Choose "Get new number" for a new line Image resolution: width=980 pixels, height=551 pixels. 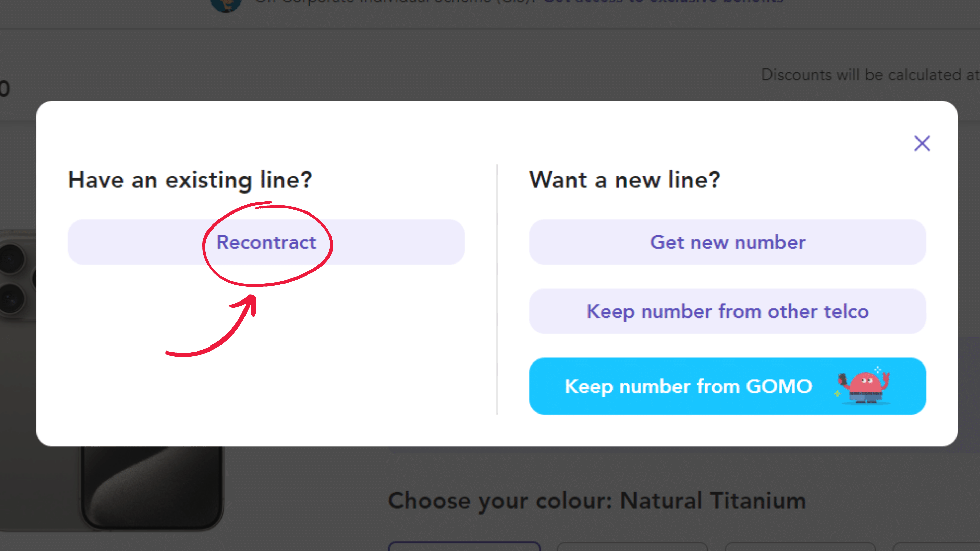point(727,242)
